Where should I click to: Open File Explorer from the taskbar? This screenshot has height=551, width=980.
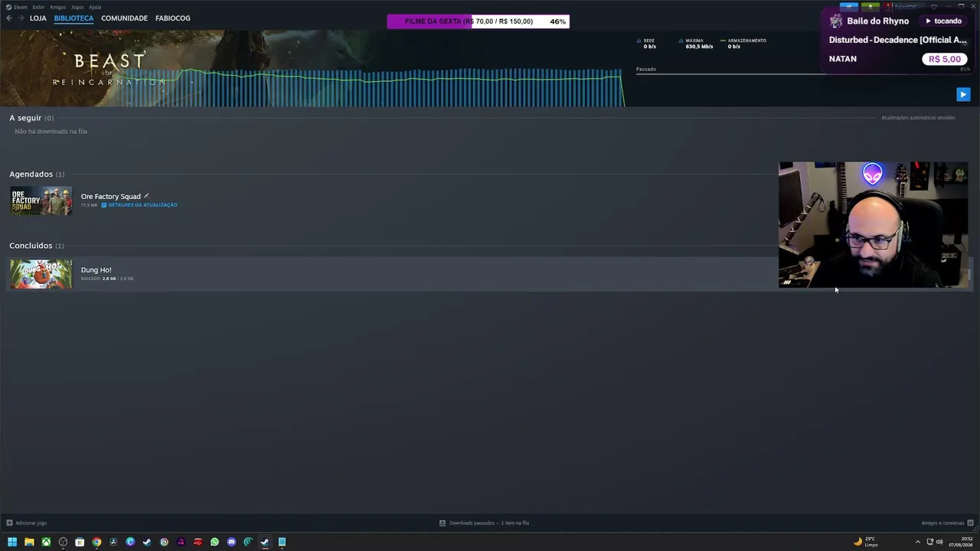tap(29, 542)
